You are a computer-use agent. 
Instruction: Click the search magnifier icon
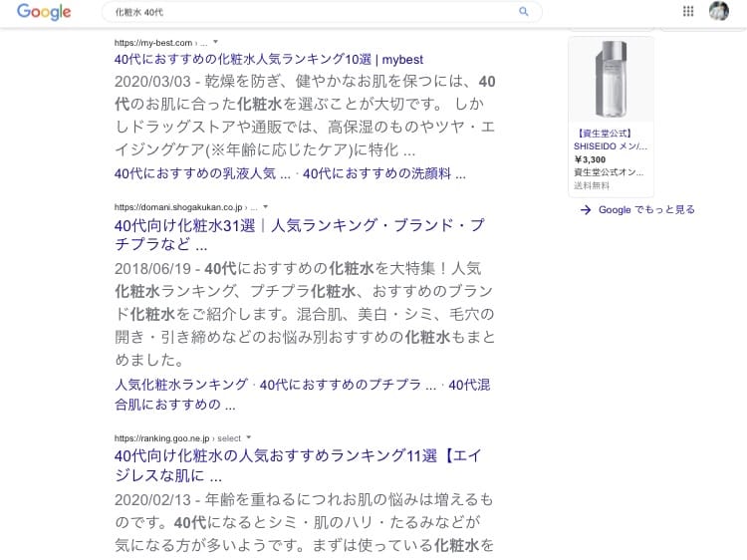[x=524, y=12]
